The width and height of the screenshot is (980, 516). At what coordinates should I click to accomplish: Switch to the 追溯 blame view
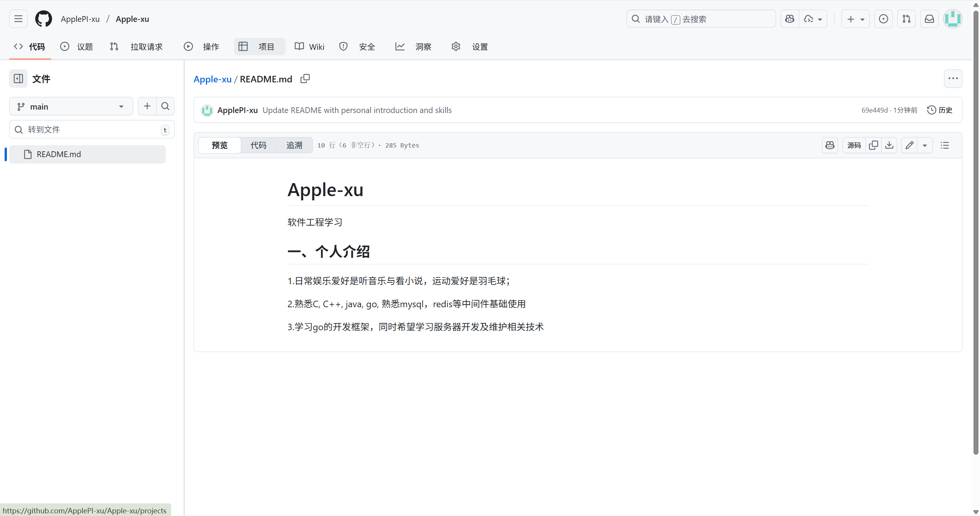click(294, 145)
